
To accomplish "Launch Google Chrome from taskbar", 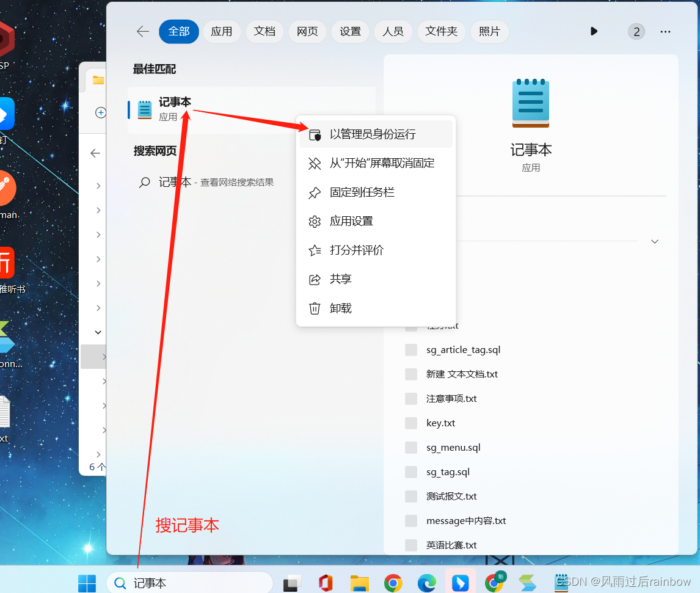I will [393, 583].
